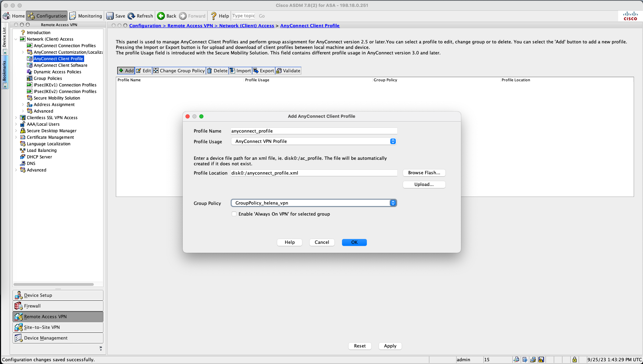Click the Refresh icon in toolbar
Viewport: 643px width, 364px height.
[131, 16]
